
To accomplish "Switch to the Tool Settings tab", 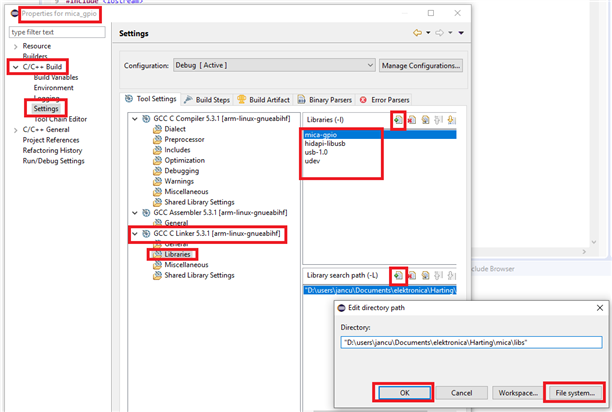I will [151, 99].
